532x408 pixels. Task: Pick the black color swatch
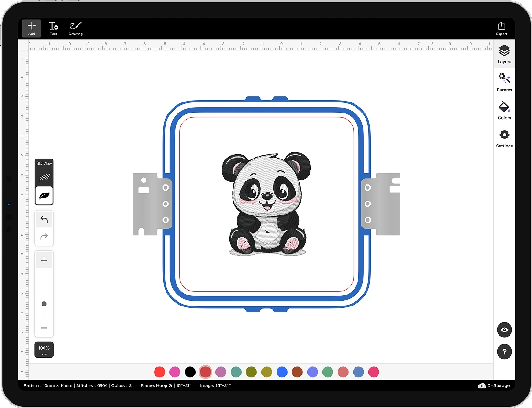190,372
